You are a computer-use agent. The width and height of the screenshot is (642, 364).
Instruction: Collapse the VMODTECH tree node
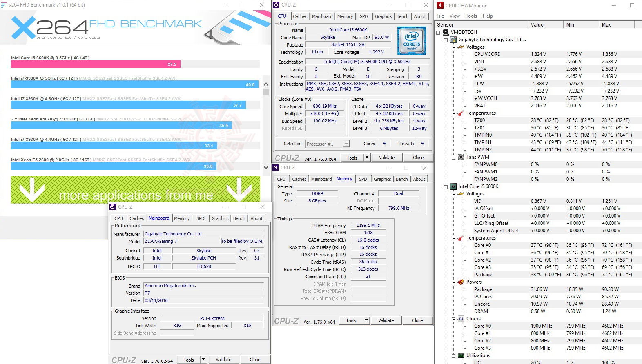click(438, 32)
